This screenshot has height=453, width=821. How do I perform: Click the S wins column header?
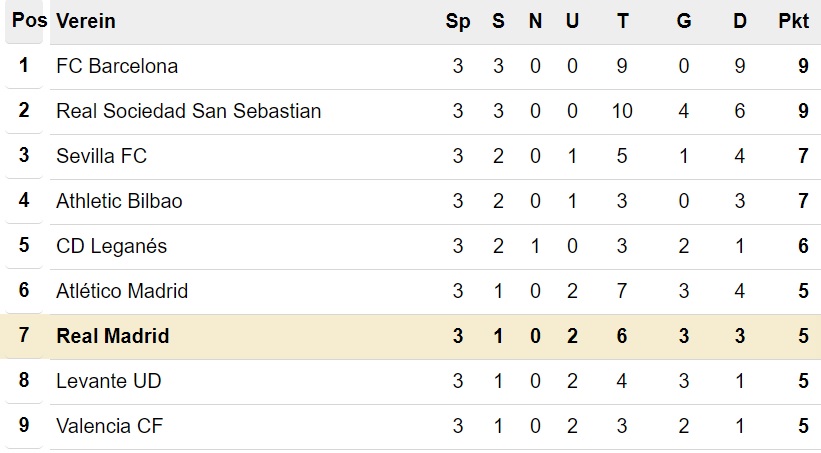click(x=498, y=21)
